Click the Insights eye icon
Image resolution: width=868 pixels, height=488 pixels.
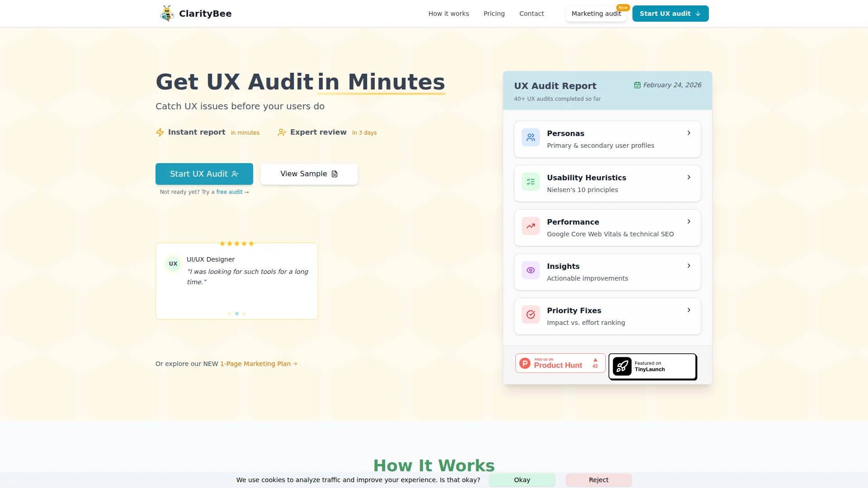coord(531,270)
